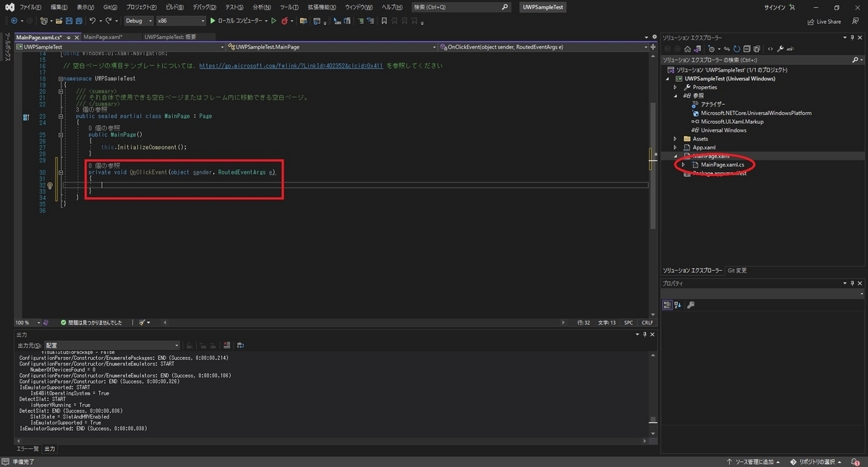Click the Undo arrow icon
Screen dimensions: 868x467
93,21
